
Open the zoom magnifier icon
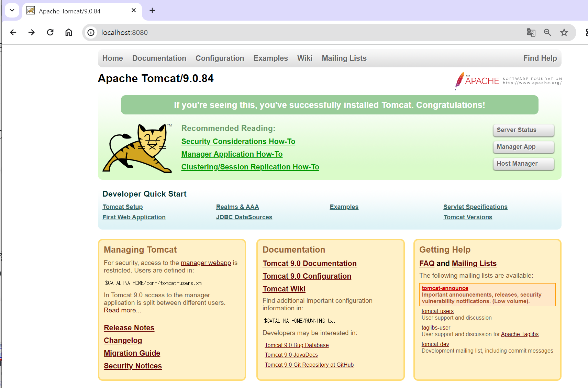(x=547, y=32)
